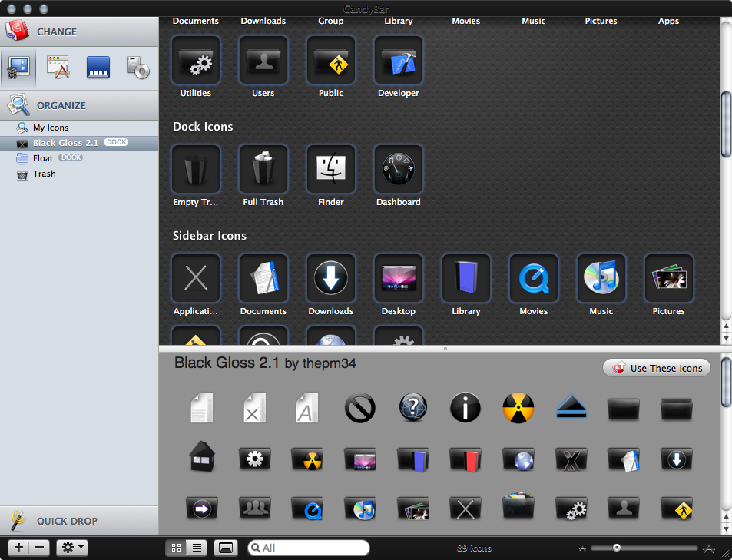Screen dimensions: 732x560
Task: Select the Library sidebar icon
Action: pos(466,278)
